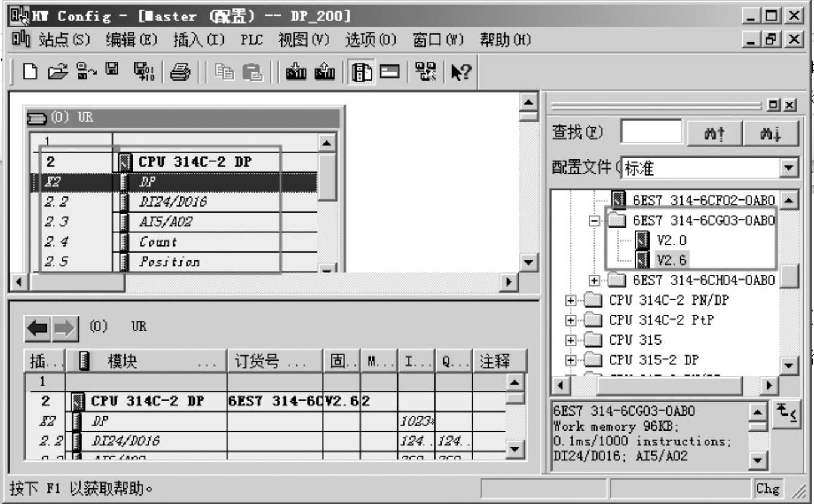Open the 窗口(W) menu
The image size is (814, 504).
point(439,41)
